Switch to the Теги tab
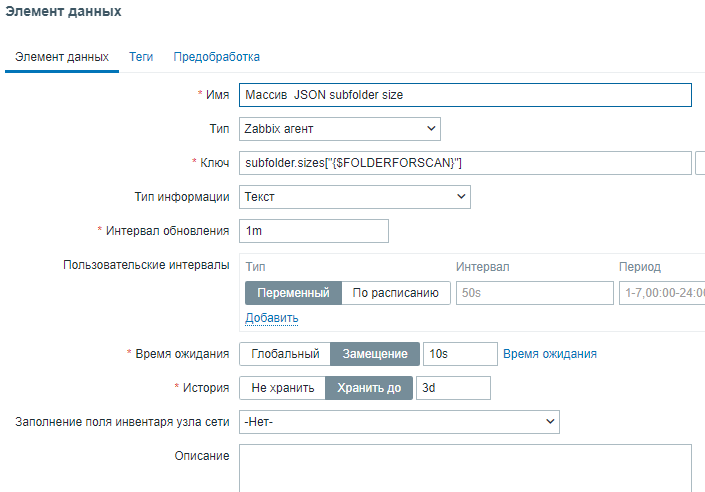Viewport: 705px width, 492px height. coord(141,57)
